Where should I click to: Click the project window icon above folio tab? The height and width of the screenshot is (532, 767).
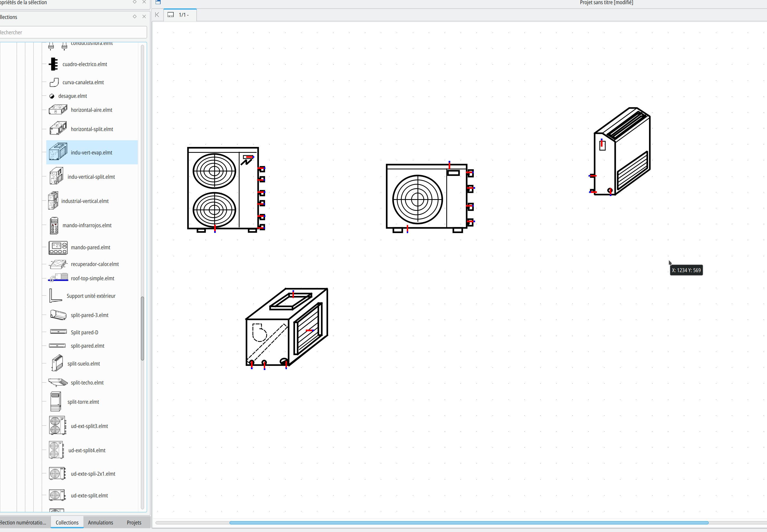[158, 2]
